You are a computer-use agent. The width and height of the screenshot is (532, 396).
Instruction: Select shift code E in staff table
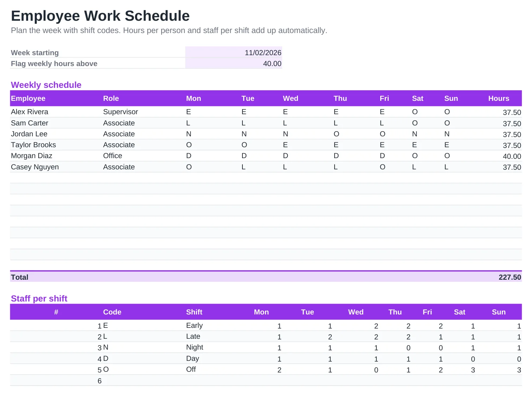[105, 325]
